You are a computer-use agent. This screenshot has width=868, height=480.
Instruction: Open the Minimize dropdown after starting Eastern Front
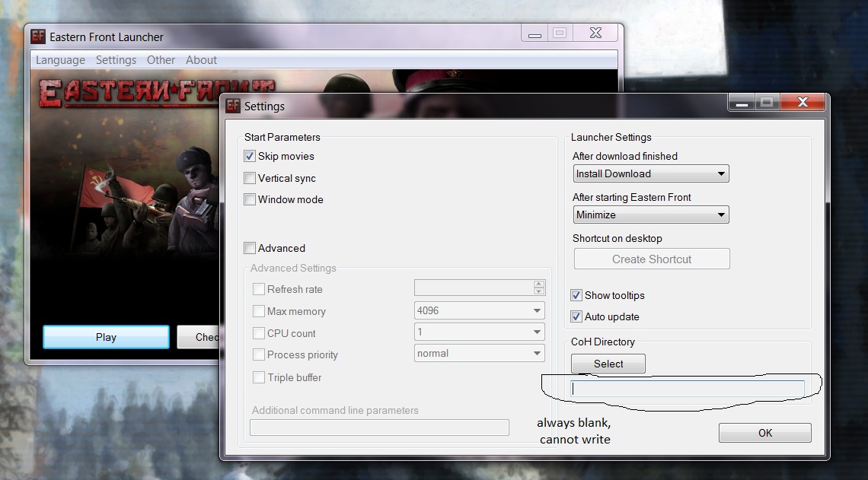(651, 215)
